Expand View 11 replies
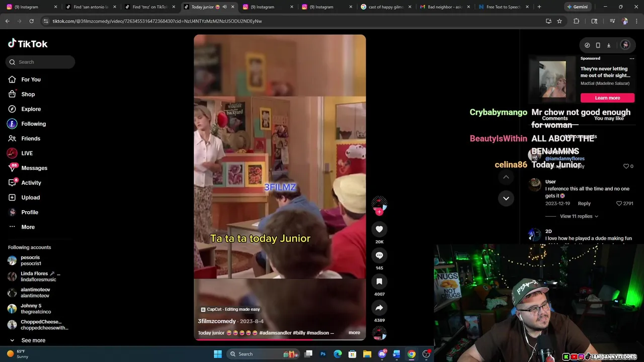The image size is (644, 362). pyautogui.click(x=579, y=216)
